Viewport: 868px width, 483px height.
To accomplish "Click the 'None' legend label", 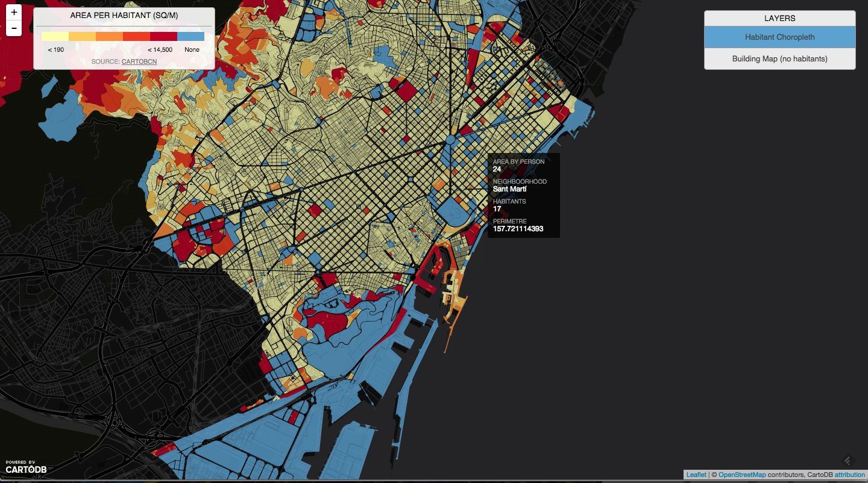I will click(x=192, y=50).
